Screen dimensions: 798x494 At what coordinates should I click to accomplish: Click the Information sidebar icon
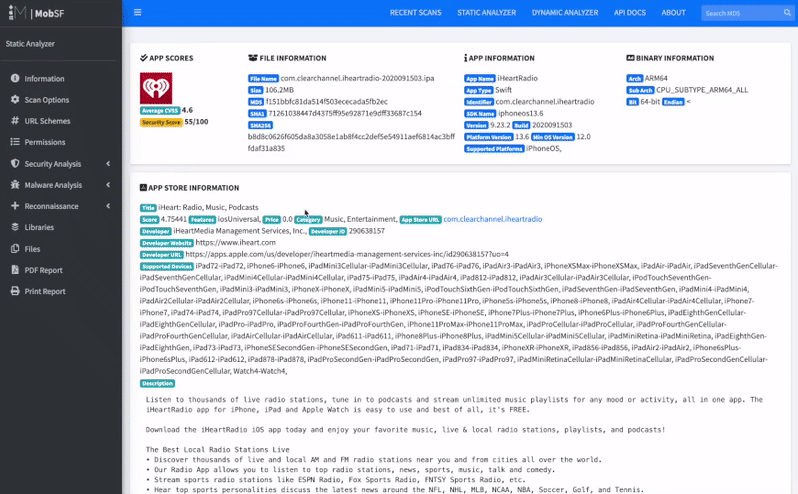[x=15, y=78]
